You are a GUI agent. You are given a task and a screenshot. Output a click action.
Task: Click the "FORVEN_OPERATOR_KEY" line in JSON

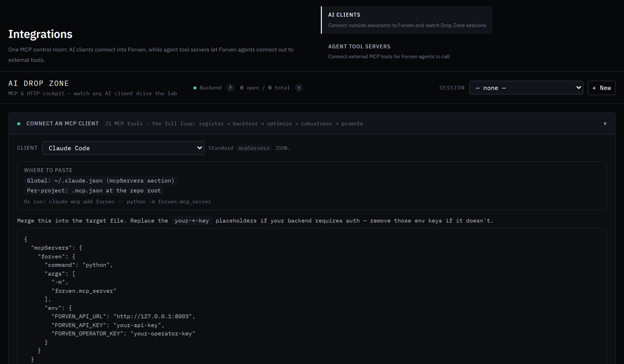(123, 334)
